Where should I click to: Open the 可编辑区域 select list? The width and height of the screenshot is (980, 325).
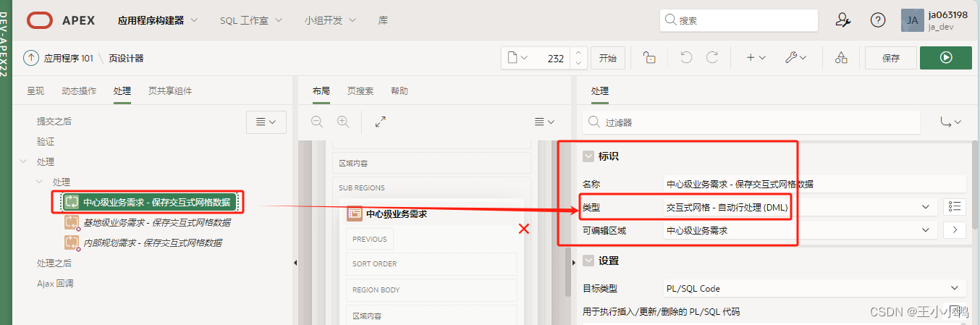pyautogui.click(x=801, y=230)
